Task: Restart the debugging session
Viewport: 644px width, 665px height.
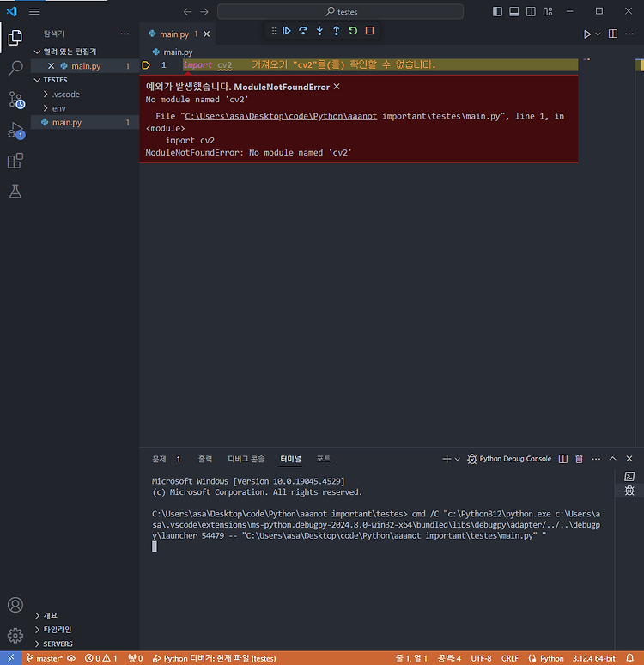Action: tap(353, 31)
